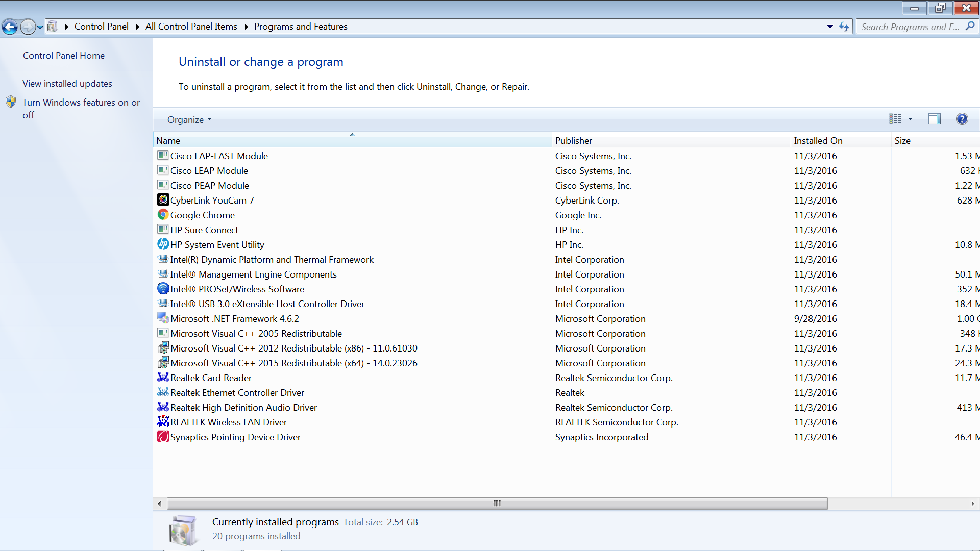The height and width of the screenshot is (551, 980).
Task: Sort by the Installed On column header
Action: click(x=818, y=140)
